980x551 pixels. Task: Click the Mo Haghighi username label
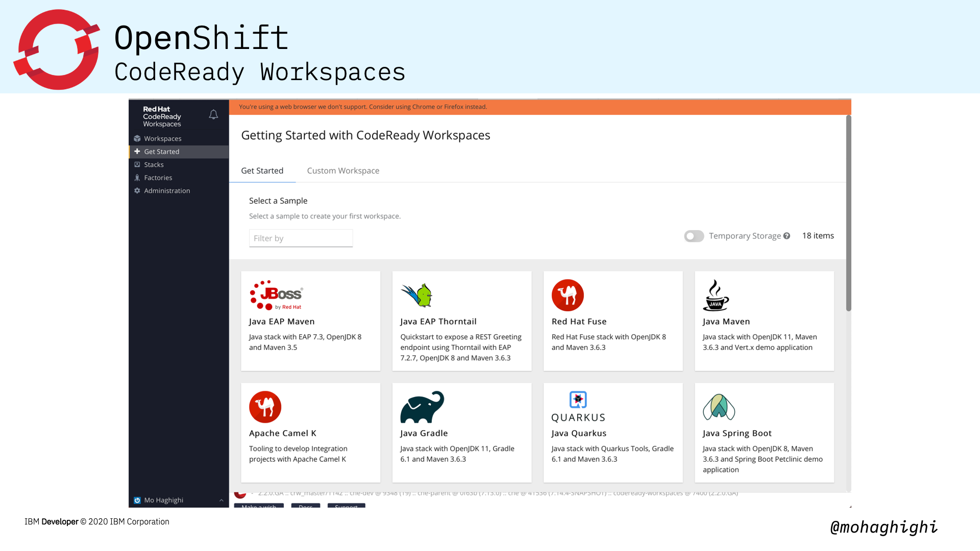click(x=163, y=500)
